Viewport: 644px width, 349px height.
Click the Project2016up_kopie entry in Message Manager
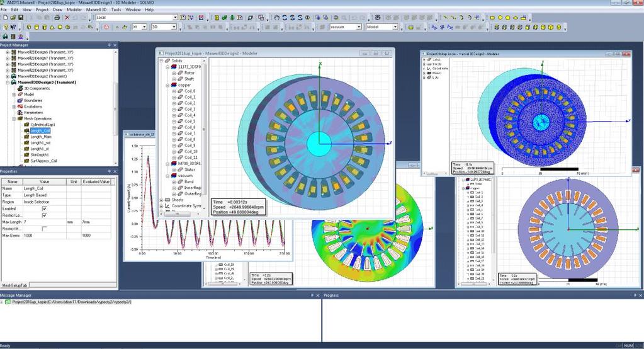[72, 302]
